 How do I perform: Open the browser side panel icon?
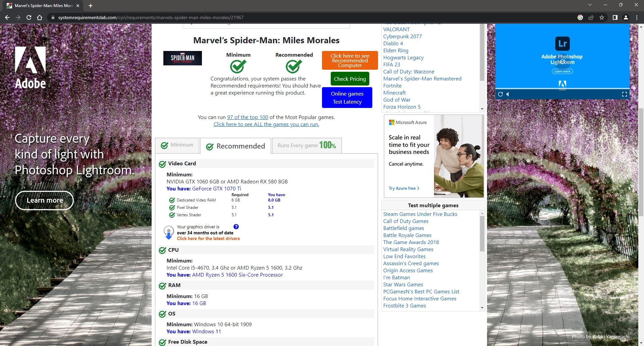pos(615,17)
